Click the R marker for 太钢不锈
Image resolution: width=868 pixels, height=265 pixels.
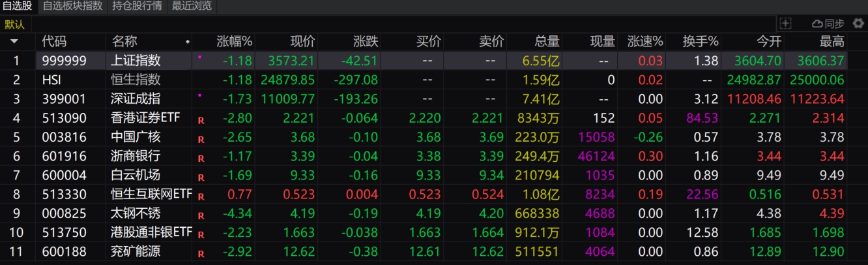[201, 215]
